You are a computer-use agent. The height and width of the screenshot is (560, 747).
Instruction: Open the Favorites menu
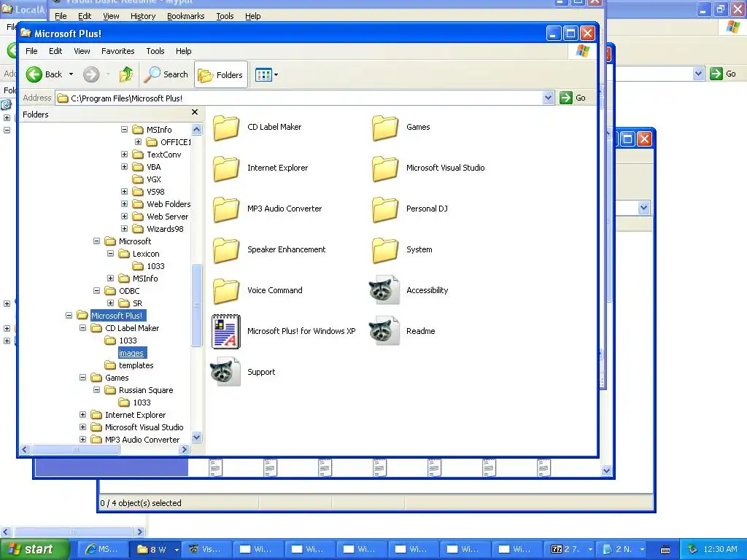tap(117, 51)
